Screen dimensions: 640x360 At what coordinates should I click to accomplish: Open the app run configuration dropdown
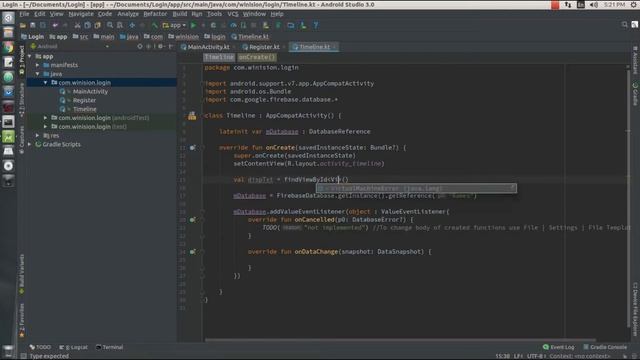(x=174, y=25)
